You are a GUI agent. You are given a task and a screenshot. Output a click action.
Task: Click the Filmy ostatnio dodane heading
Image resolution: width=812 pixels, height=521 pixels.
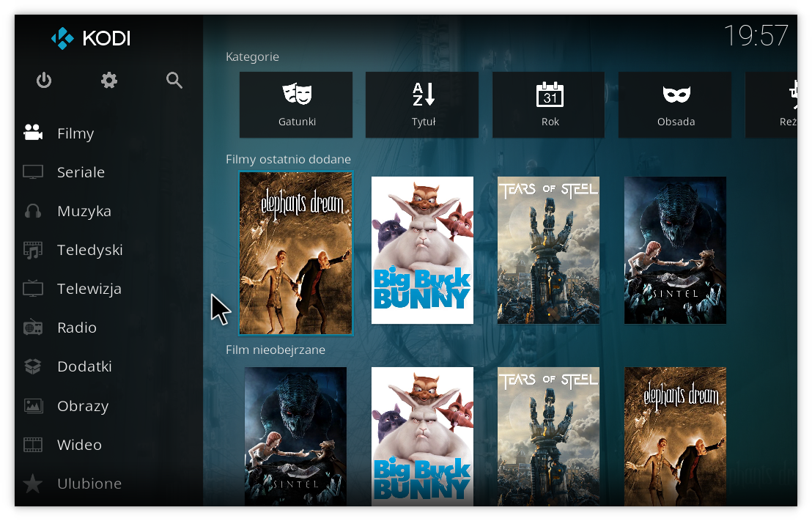click(288, 159)
